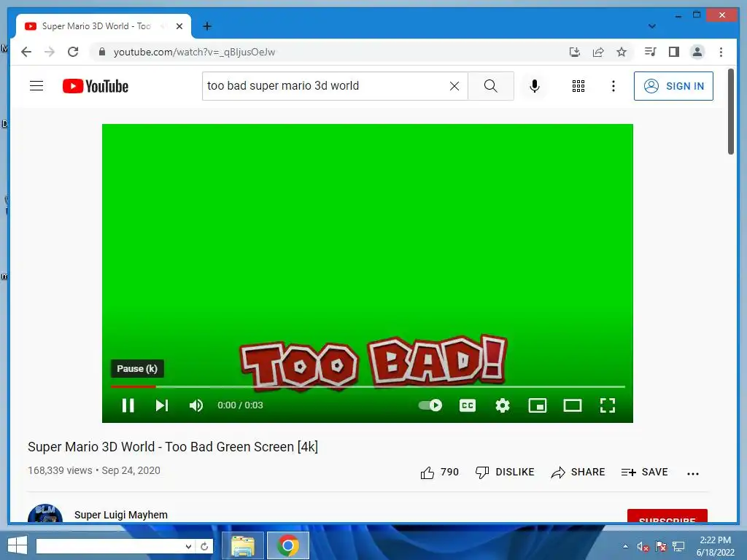Screen dimensions: 747x560
Task: Click the 168,339 views text
Action: click(60, 470)
